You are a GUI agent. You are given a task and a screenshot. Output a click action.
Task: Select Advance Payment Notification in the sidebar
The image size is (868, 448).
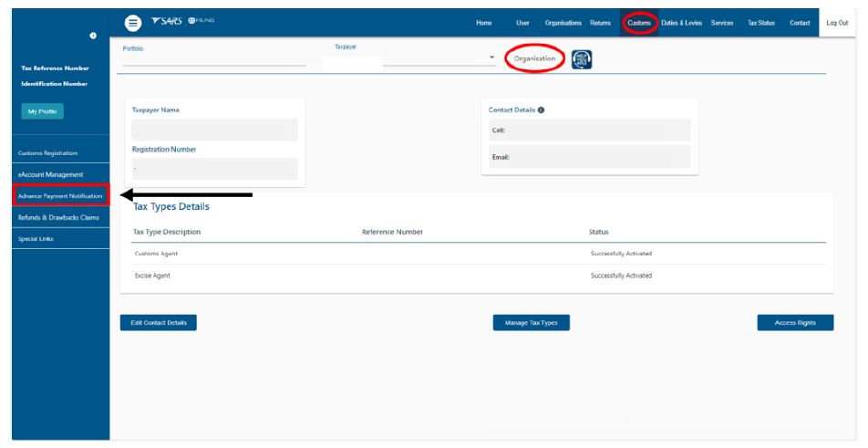click(61, 196)
